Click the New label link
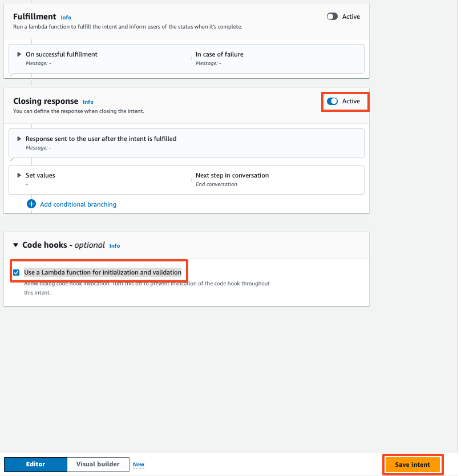Screen dimensions: 461x476 click(x=139, y=465)
